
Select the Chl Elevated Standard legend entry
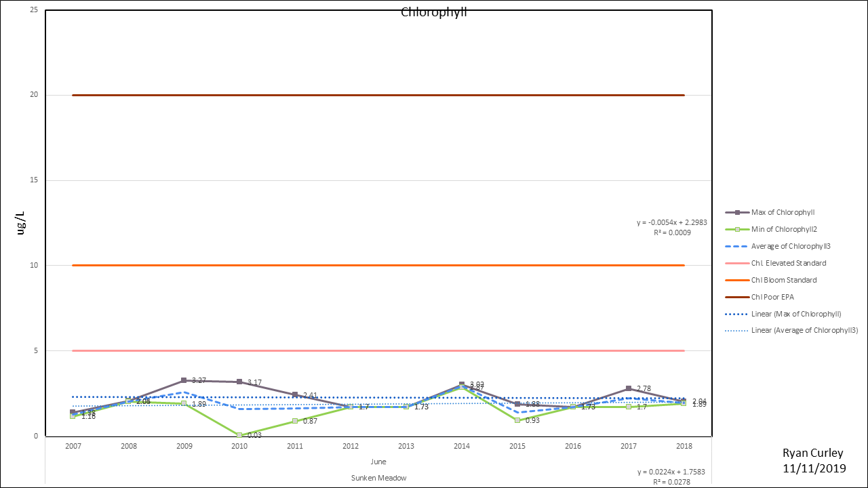788,263
